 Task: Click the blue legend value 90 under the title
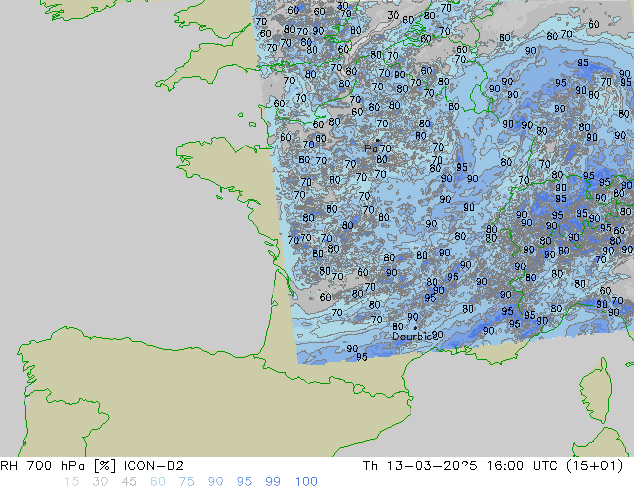pos(215,482)
